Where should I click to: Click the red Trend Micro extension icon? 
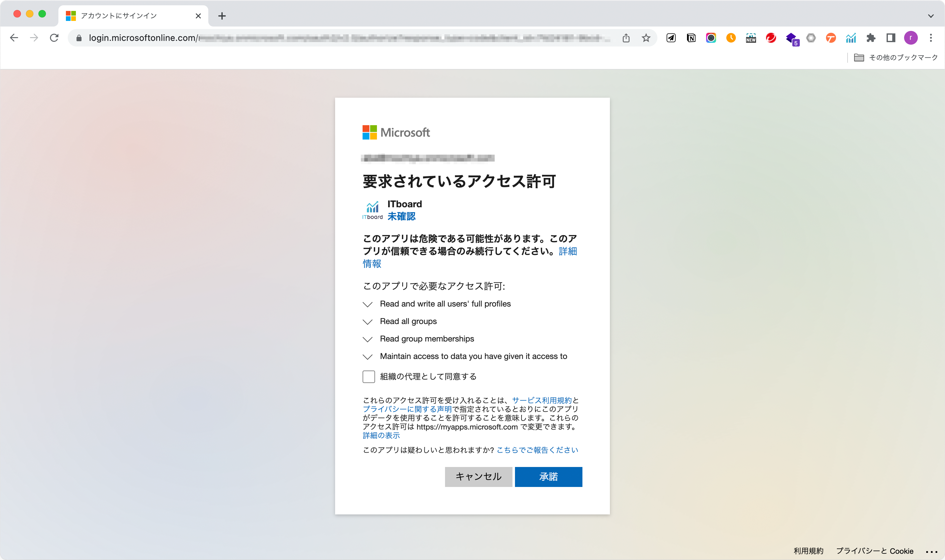coord(770,38)
